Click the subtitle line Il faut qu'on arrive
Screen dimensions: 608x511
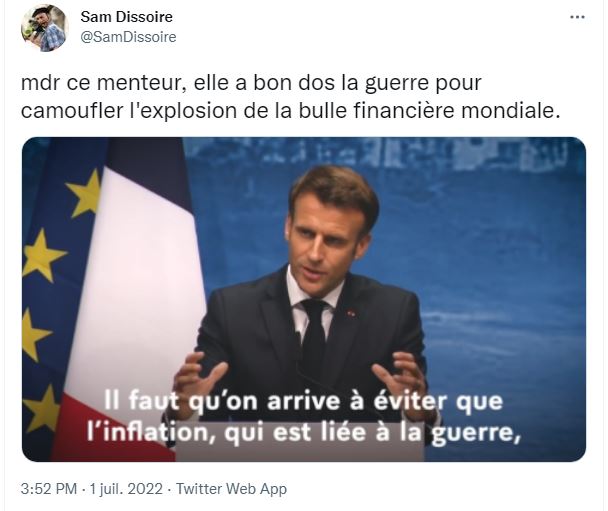pyautogui.click(x=303, y=401)
